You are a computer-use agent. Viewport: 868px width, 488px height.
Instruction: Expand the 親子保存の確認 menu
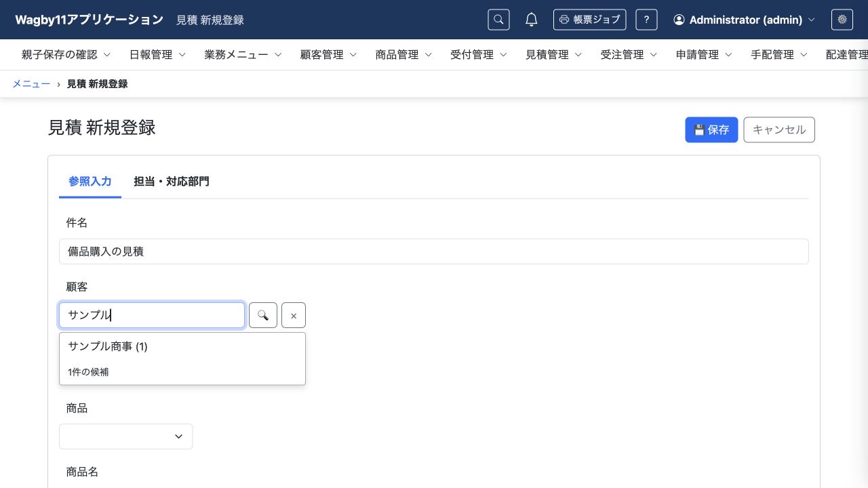click(66, 55)
